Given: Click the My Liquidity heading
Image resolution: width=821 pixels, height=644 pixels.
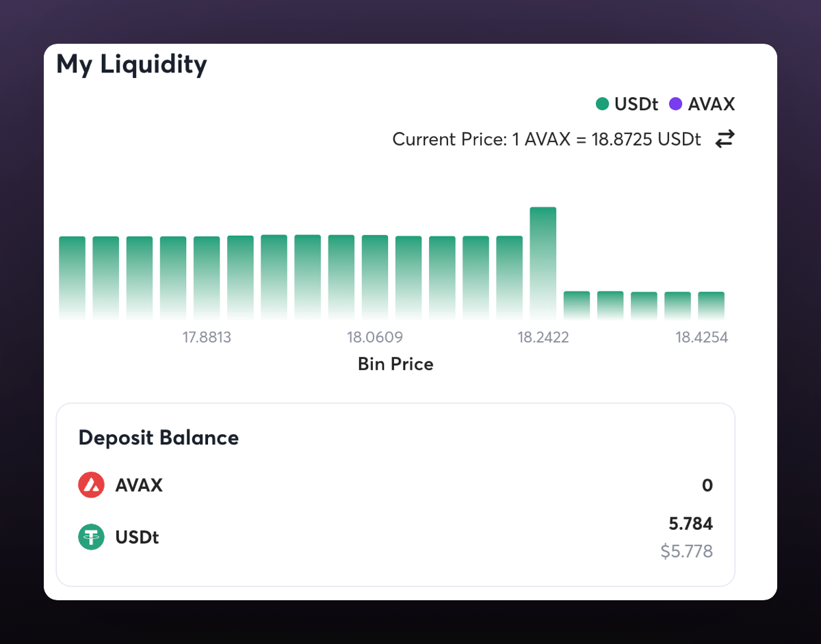Looking at the screenshot, I should 131,64.
